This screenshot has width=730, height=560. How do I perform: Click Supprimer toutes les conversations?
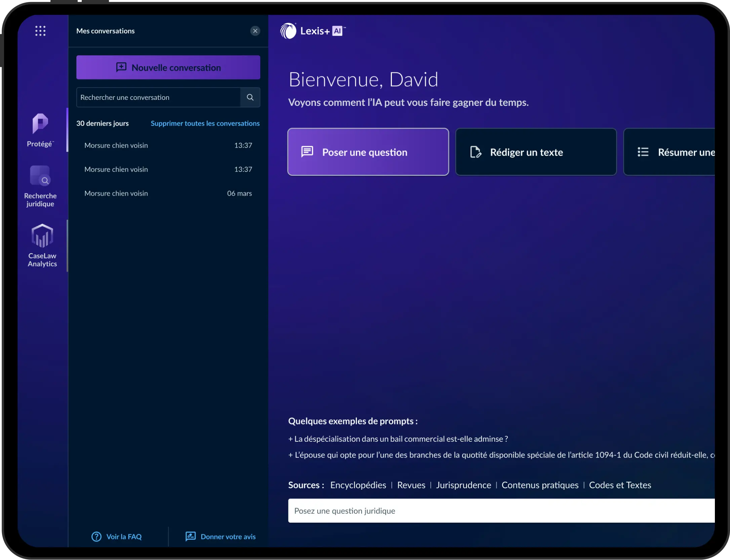[x=205, y=123]
